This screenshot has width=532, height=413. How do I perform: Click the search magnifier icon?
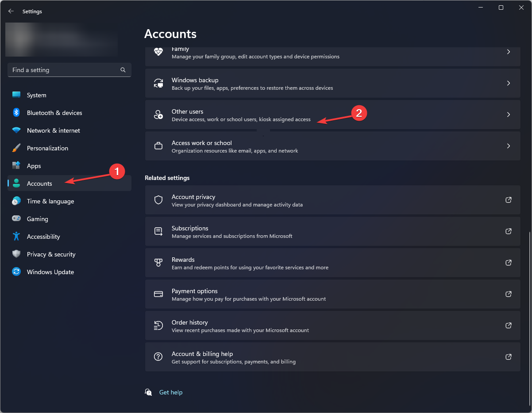coord(123,70)
